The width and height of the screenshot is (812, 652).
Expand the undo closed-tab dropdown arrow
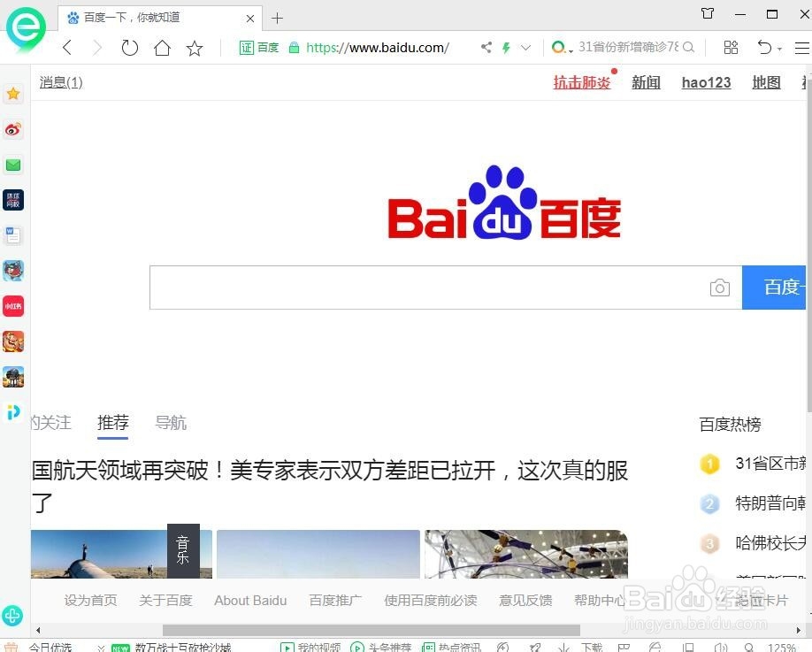(x=779, y=50)
